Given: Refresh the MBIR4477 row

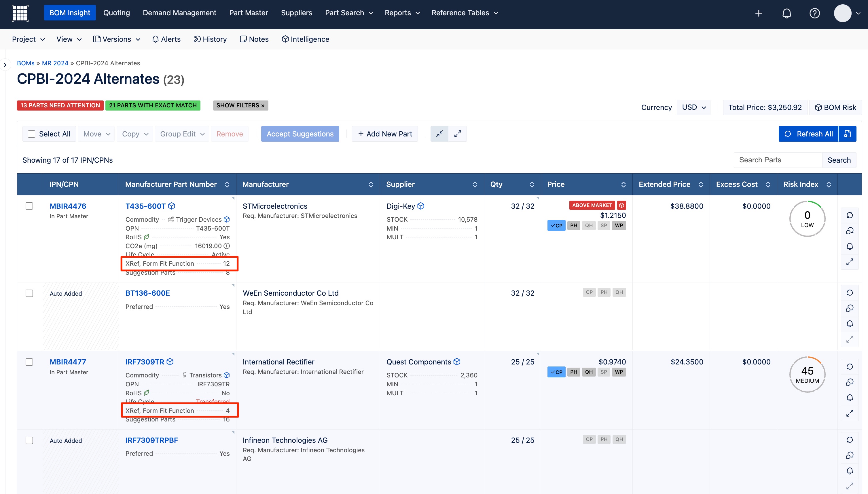Looking at the screenshot, I should pos(849,366).
